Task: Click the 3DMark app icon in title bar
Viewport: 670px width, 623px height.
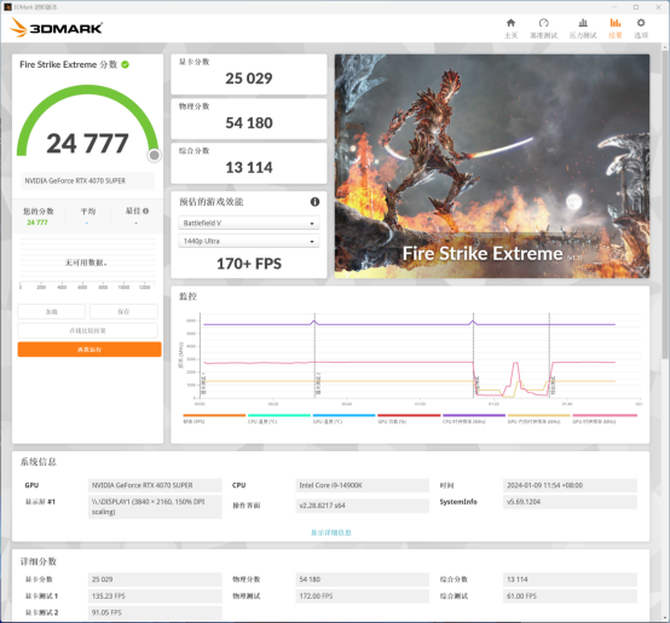Action: coord(7,7)
